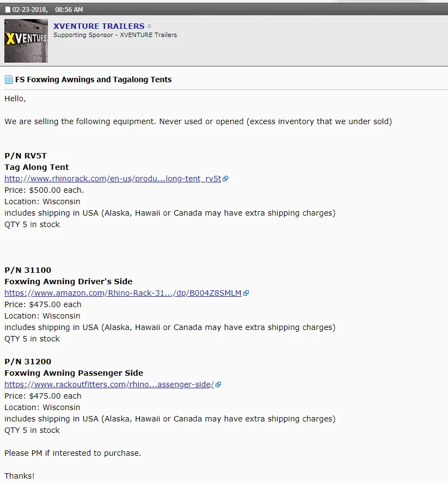This screenshot has height=483, width=448.
Task: Click the external link icon after the amazon URL
Action: click(246, 293)
